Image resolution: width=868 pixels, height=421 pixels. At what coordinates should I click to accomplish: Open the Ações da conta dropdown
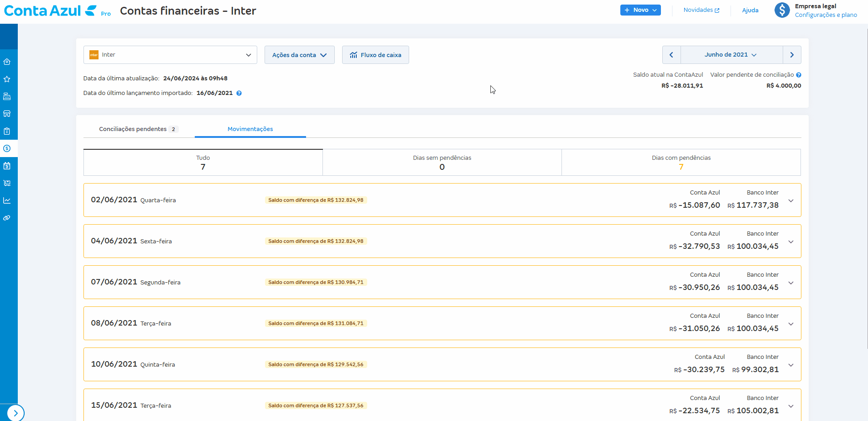click(299, 55)
